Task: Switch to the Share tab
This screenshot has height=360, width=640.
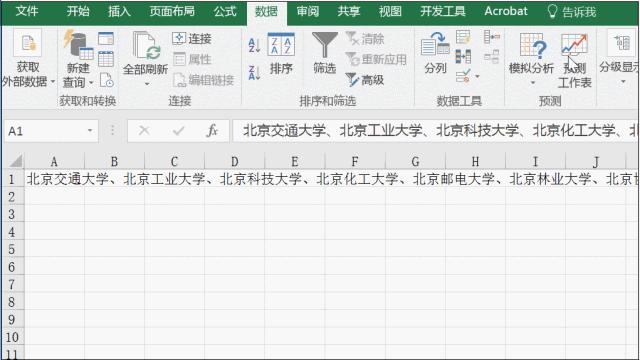Action: tap(349, 11)
